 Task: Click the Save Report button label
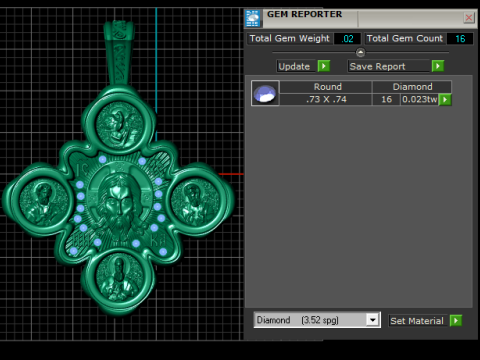tap(388, 66)
